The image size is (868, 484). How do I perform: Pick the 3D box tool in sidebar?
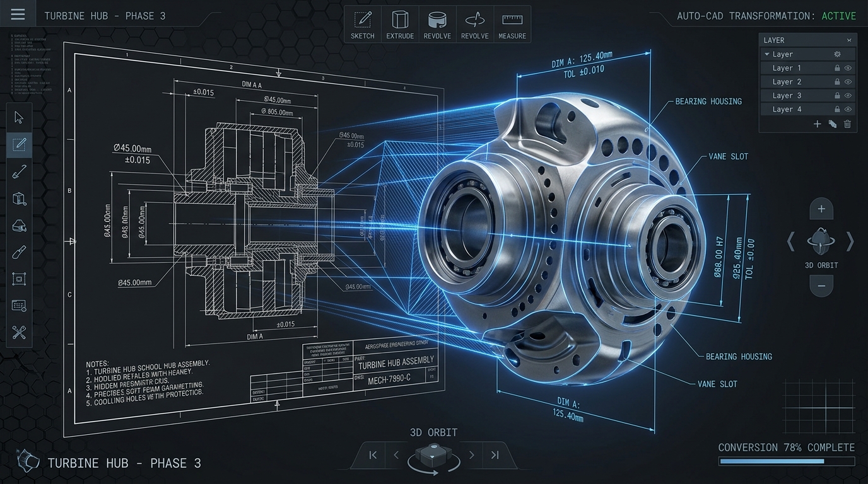pyautogui.click(x=19, y=199)
